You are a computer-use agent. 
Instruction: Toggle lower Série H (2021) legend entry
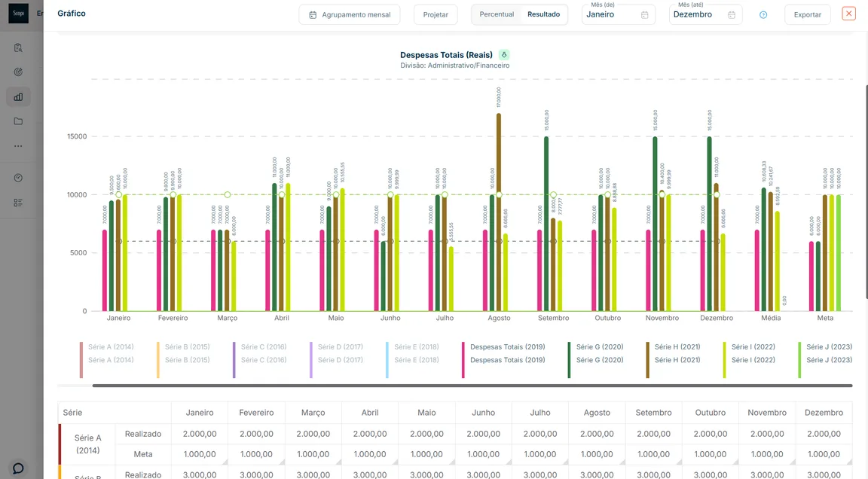pos(677,360)
